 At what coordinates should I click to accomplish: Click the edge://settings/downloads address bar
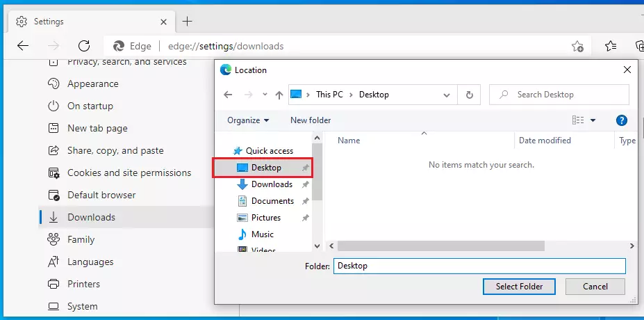pyautogui.click(x=337, y=46)
